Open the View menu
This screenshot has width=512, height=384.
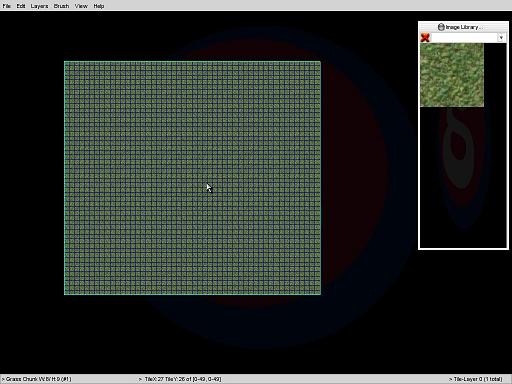coord(81,6)
